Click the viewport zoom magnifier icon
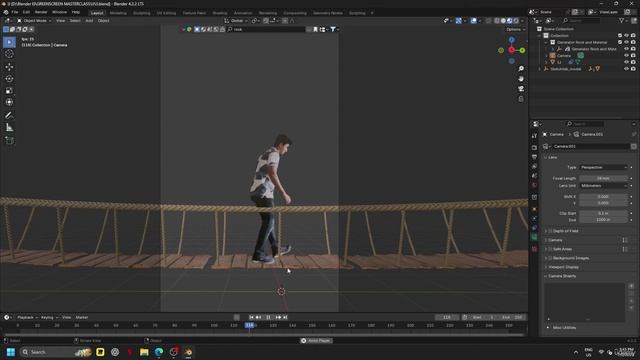The image size is (640, 360). tap(521, 69)
